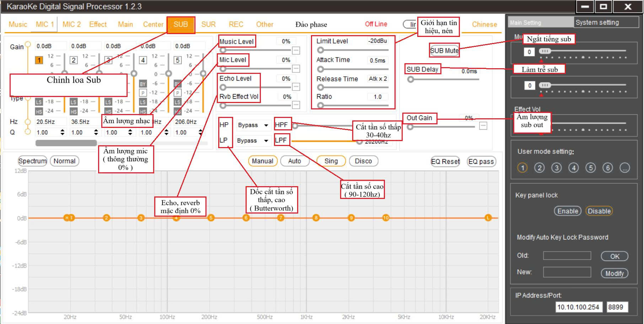Image resolution: width=644 pixels, height=324 pixels.
Task: Click minus icon beside Echo Level slider
Action: [296, 87]
